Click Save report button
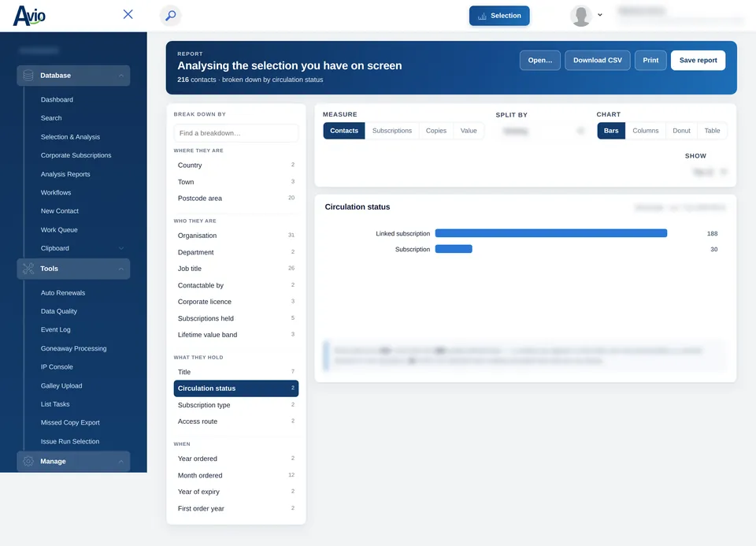The image size is (756, 546). click(x=699, y=61)
